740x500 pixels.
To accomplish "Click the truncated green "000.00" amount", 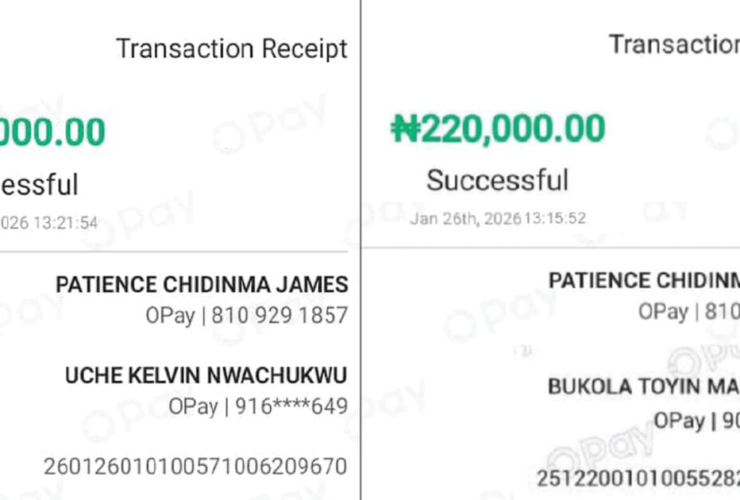I will [52, 134].
